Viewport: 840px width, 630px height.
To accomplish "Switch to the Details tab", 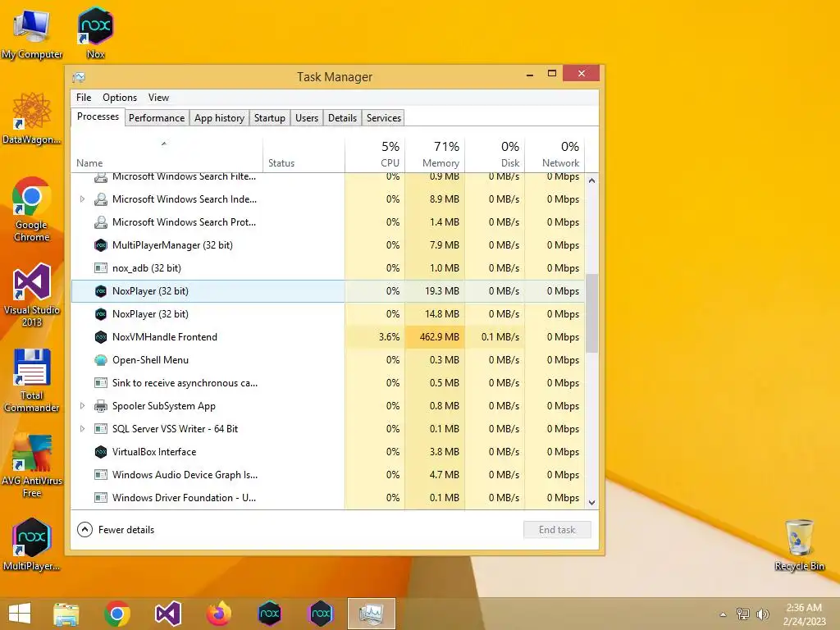I will pos(342,118).
